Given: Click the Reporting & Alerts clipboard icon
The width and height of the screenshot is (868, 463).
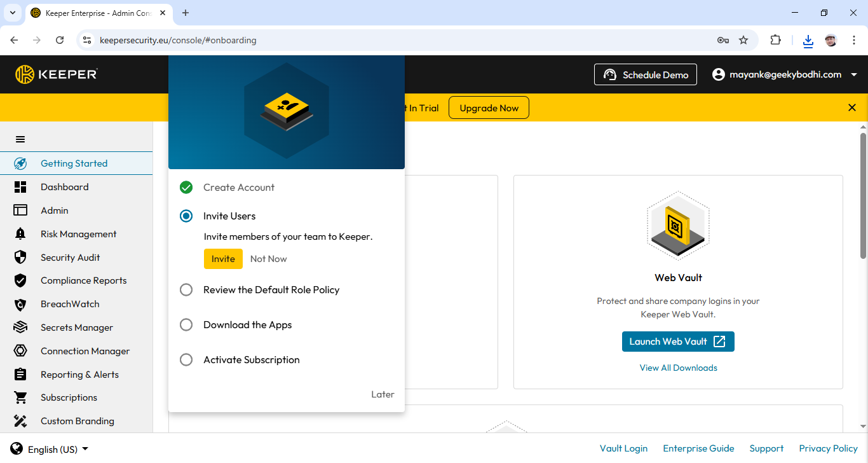Looking at the screenshot, I should 20,375.
